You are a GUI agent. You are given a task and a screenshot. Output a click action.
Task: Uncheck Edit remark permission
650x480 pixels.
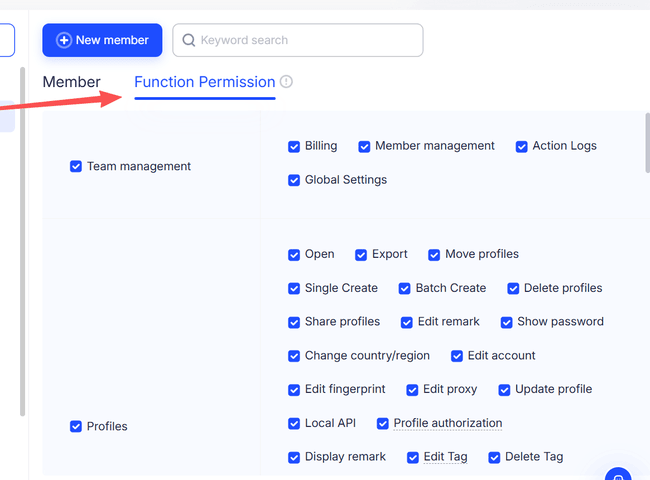pyautogui.click(x=407, y=322)
